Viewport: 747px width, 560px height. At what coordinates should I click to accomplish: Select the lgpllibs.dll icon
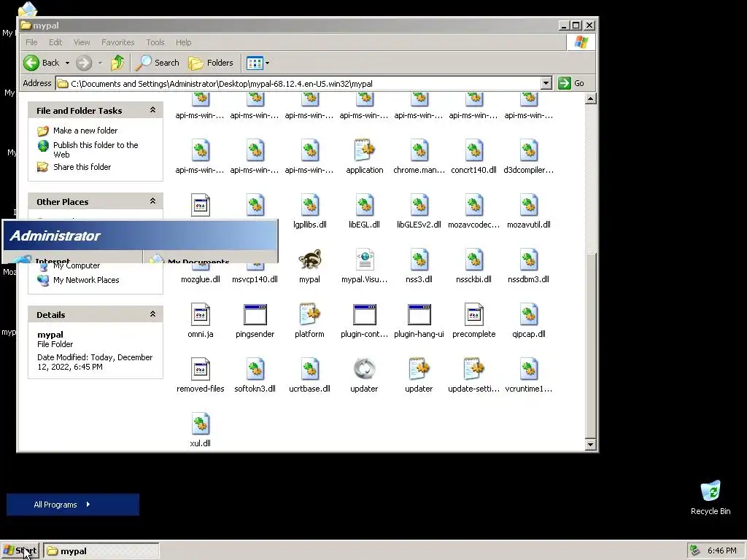pyautogui.click(x=309, y=205)
